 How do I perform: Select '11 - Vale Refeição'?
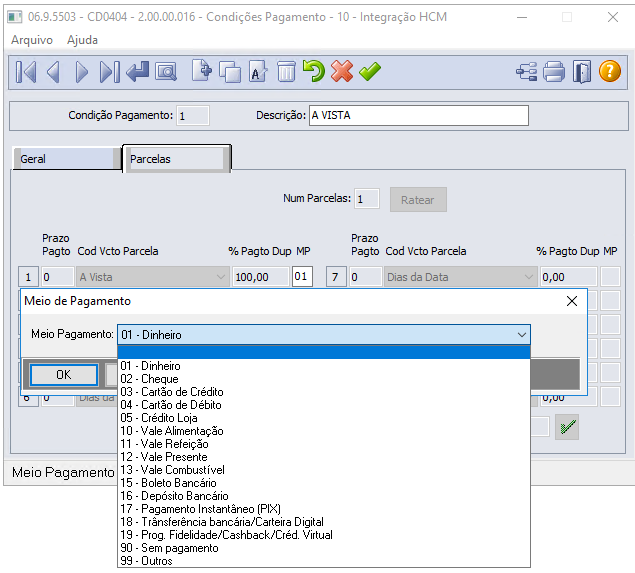(324, 444)
